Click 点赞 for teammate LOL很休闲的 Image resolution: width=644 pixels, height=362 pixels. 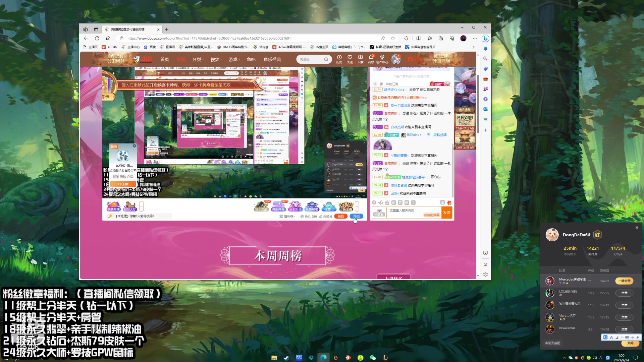(x=624, y=293)
